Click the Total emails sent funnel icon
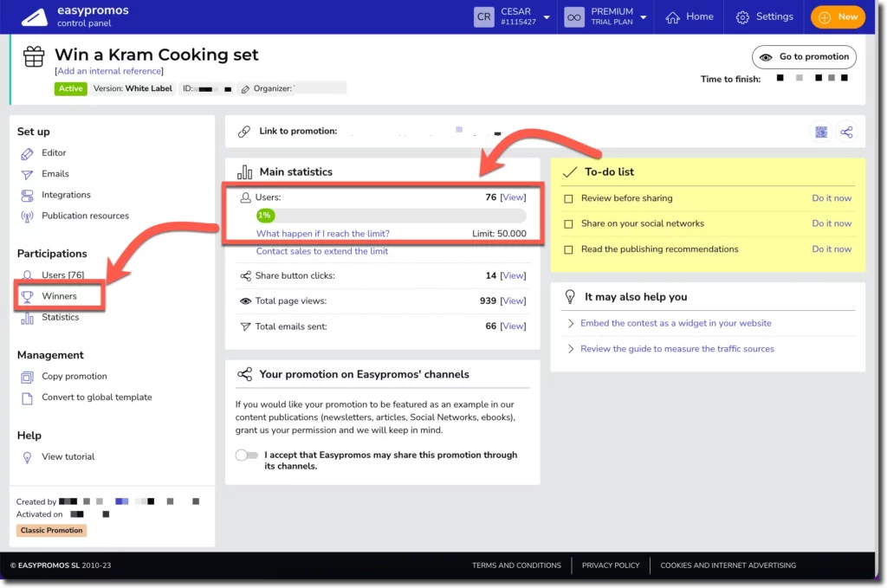Viewport: 887px width, 588px height. click(x=245, y=326)
